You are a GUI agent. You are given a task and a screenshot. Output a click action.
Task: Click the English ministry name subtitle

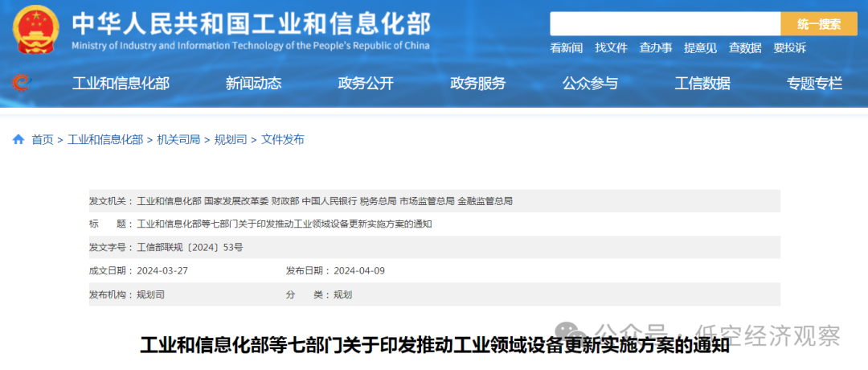pos(250,45)
